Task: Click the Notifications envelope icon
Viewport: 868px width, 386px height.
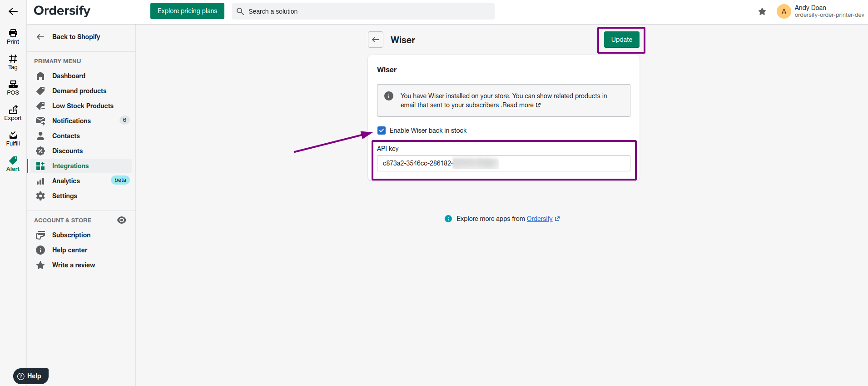Action: (40, 121)
